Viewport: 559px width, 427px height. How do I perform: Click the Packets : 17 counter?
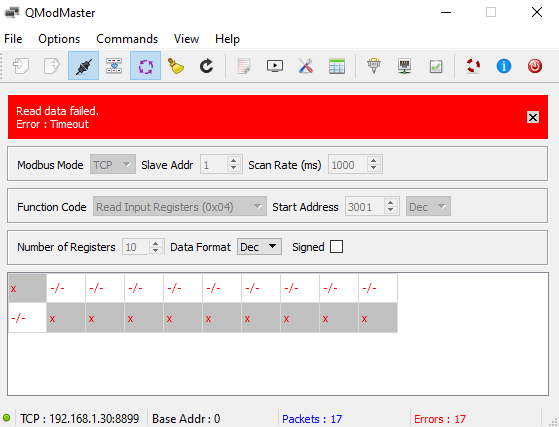point(312,419)
